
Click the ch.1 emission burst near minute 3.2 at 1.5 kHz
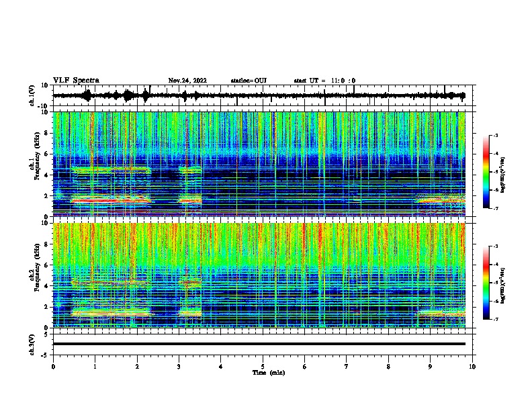tap(190, 200)
